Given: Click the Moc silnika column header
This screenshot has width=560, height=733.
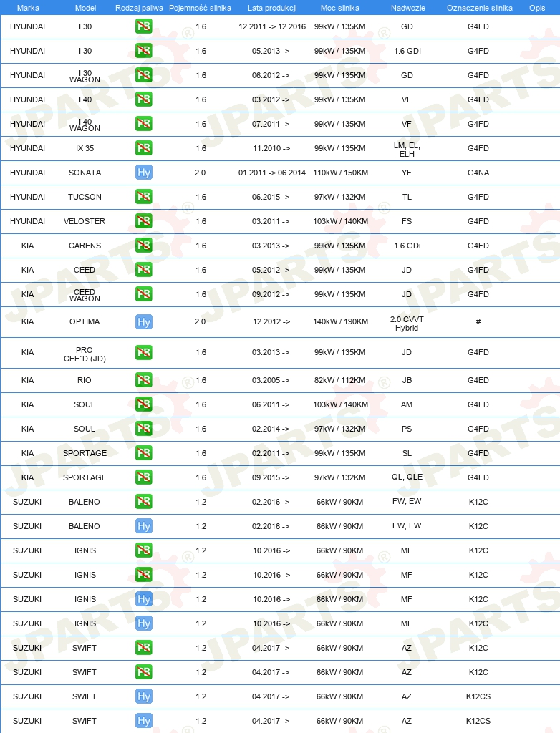Looking at the screenshot, I should 340,8.
